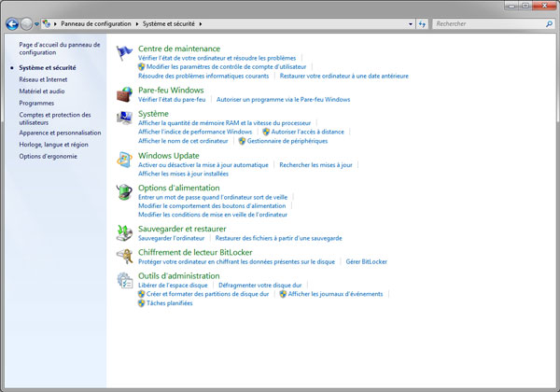
Task: Click Afficher les mises à jour installées
Action: [183, 174]
